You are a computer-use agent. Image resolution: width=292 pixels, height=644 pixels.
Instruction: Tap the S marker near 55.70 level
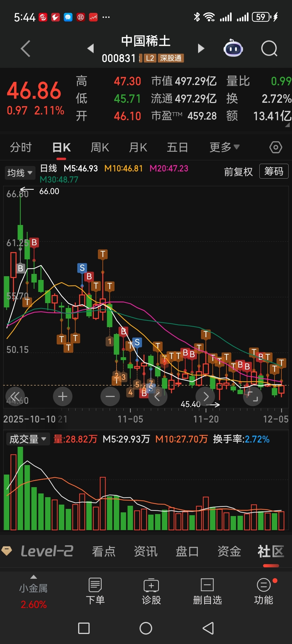(82, 268)
